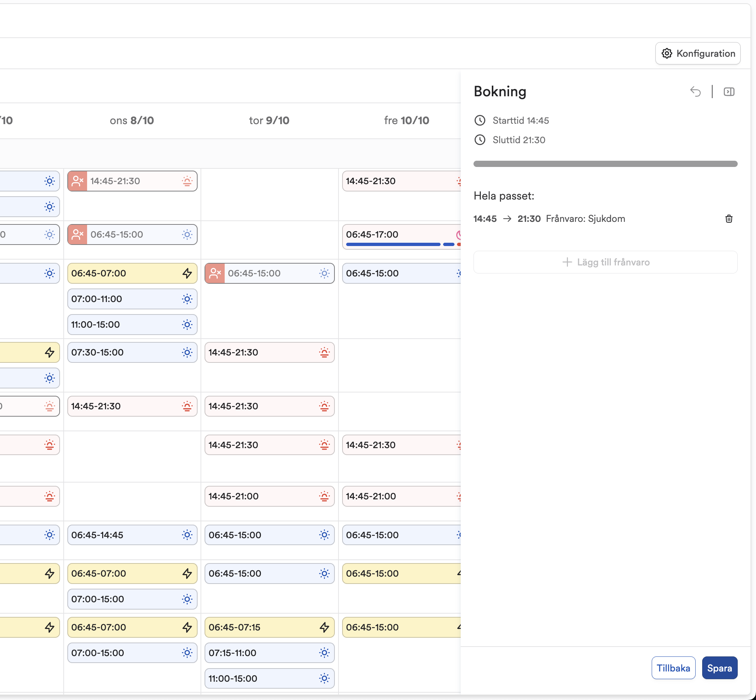The height and width of the screenshot is (700, 756).
Task: Click the Starttid clock icon
Action: point(480,120)
